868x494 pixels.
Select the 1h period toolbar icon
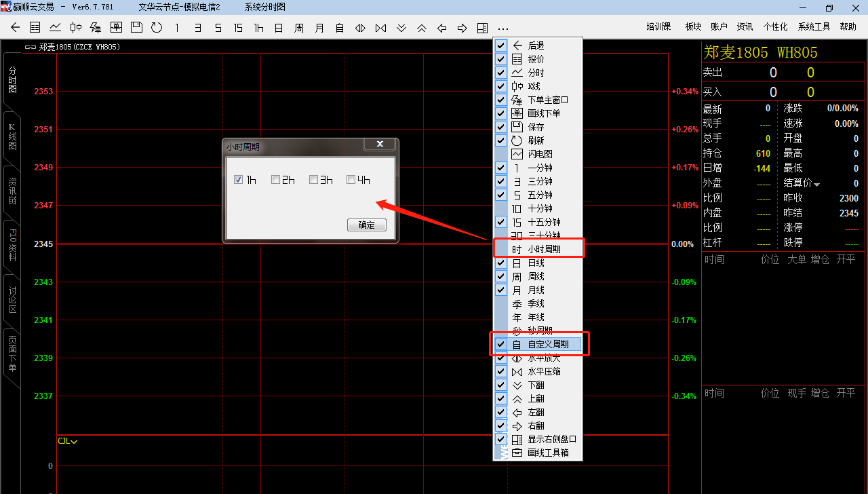click(x=258, y=28)
